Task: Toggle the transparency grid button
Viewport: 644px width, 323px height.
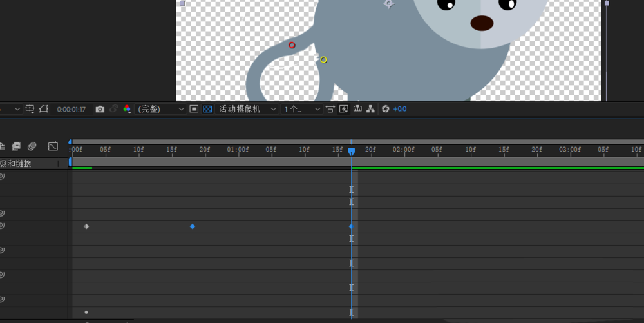Action: pyautogui.click(x=207, y=110)
